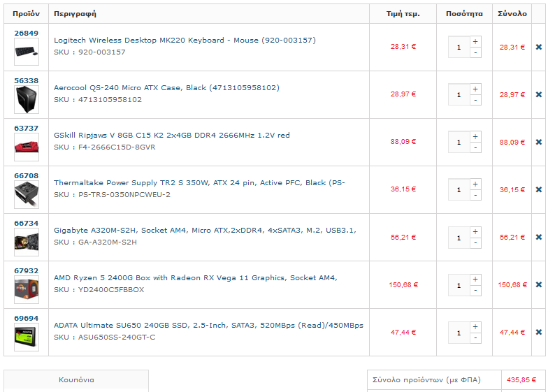
Task: Remove Gigabyte A320M-S2H from cart
Action: [538, 238]
